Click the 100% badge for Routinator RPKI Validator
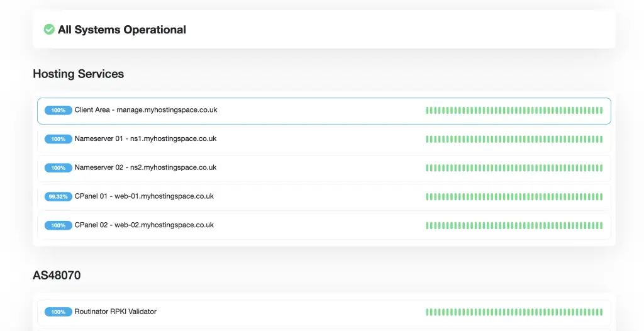Screen dimensions: 644x331 (58, 312)
